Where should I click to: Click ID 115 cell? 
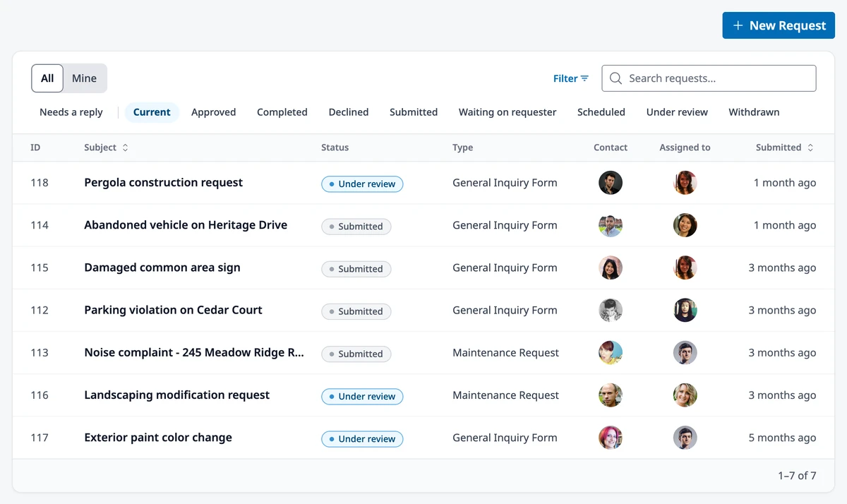click(x=40, y=268)
